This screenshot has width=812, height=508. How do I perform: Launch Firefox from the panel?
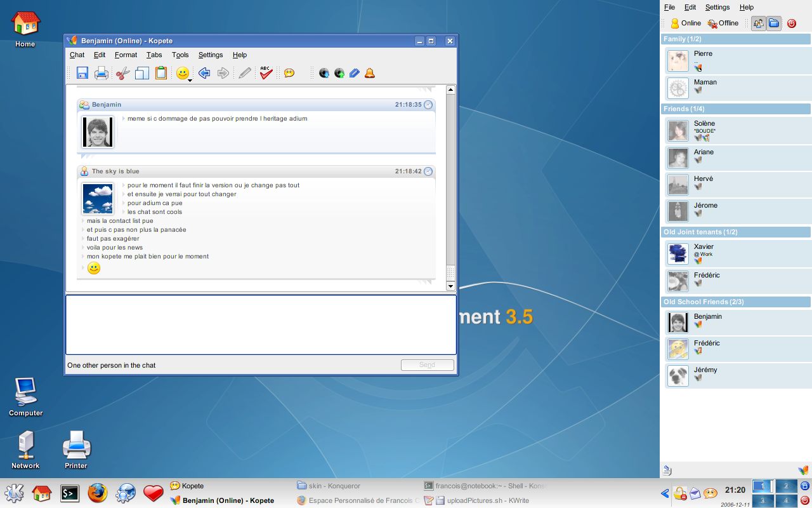(98, 493)
